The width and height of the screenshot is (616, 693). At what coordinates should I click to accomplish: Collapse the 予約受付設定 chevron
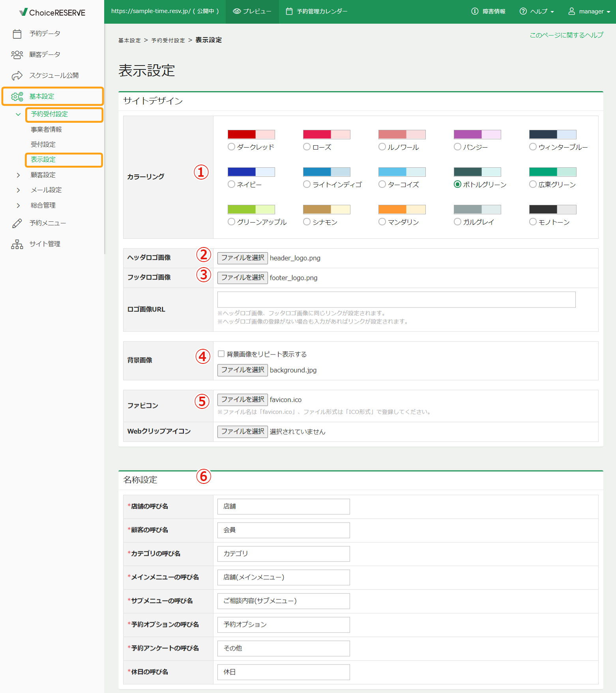(18, 114)
